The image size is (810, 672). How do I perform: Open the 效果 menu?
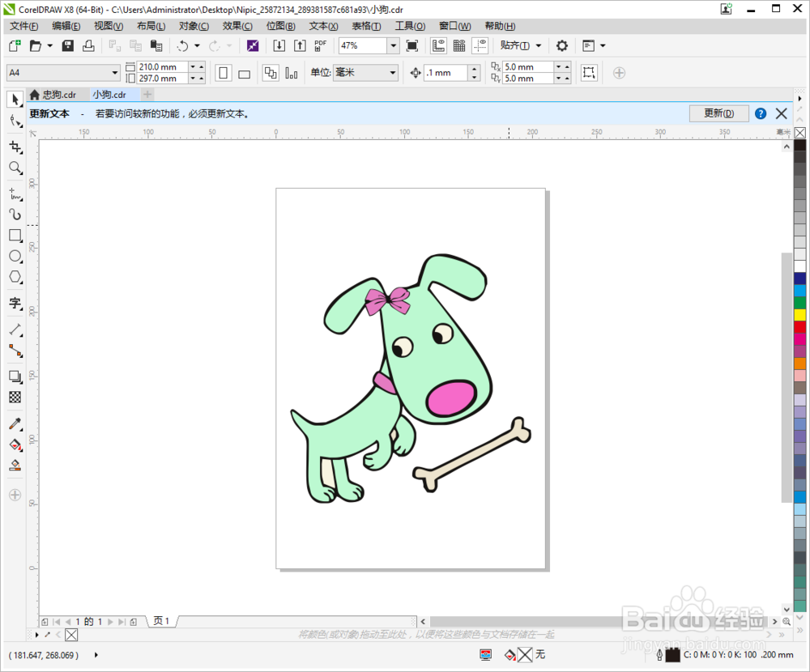[237, 27]
